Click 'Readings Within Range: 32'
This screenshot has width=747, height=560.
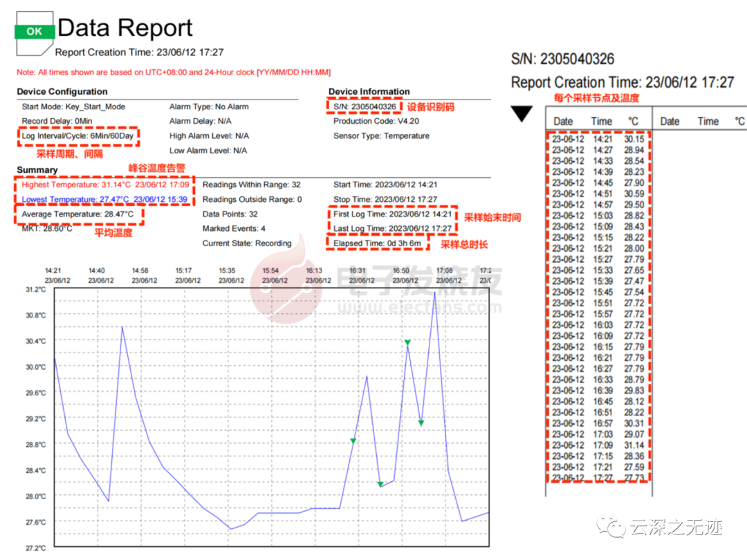pos(252,185)
